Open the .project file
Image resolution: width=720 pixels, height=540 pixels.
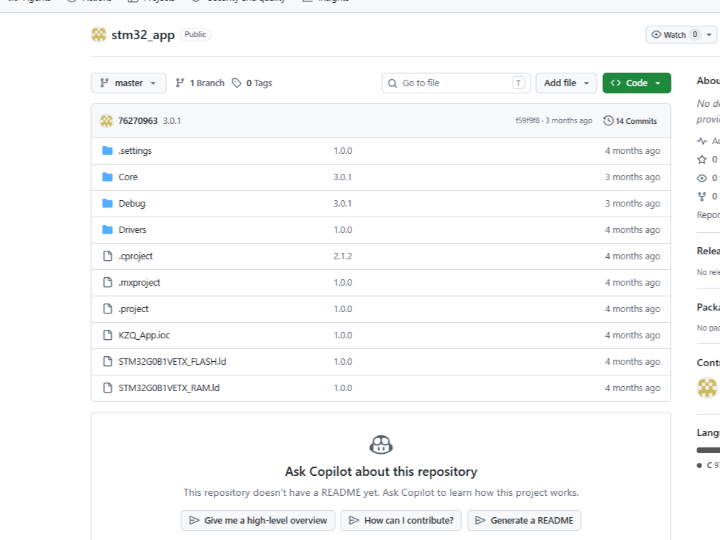(134, 309)
